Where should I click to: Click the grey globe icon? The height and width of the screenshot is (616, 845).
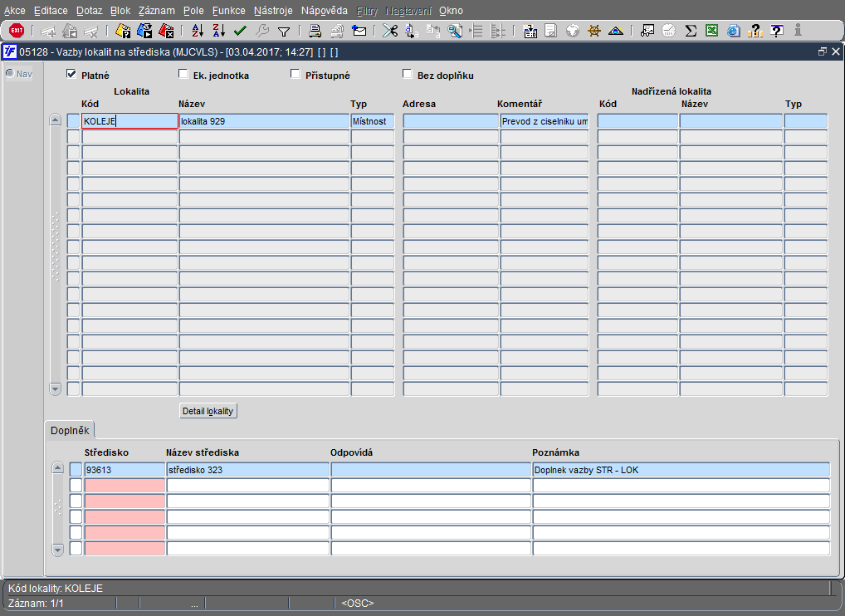(573, 31)
